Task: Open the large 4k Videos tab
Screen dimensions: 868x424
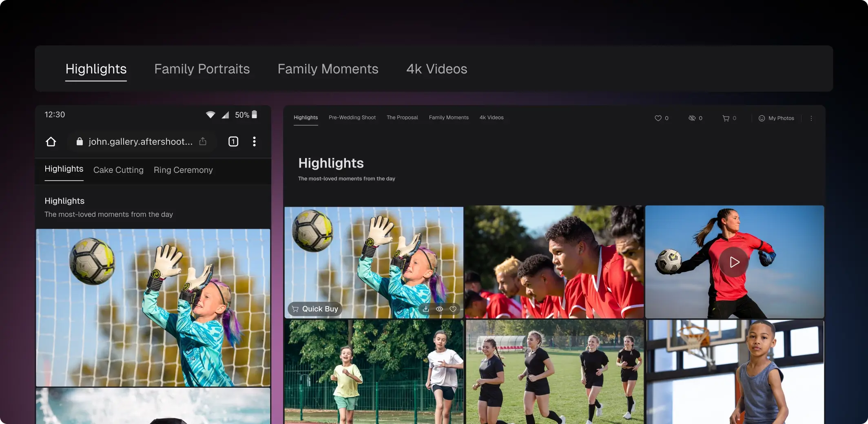Action: pos(436,69)
